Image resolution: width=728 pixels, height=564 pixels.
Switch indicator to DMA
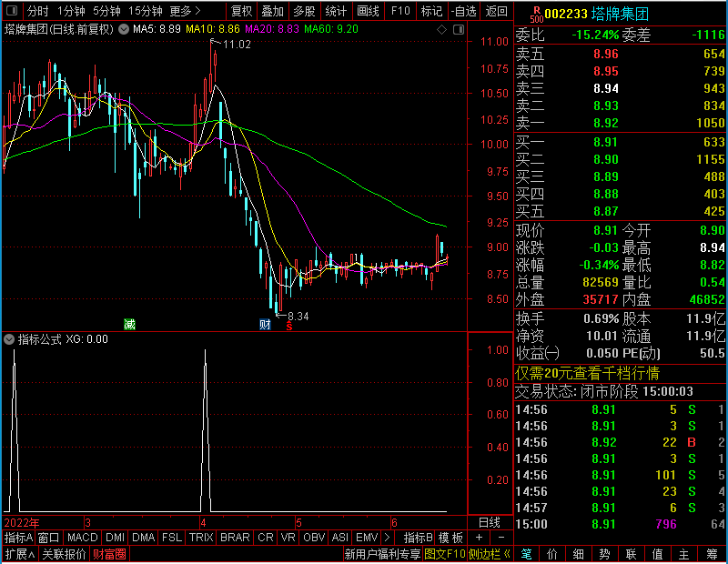pyautogui.click(x=144, y=538)
